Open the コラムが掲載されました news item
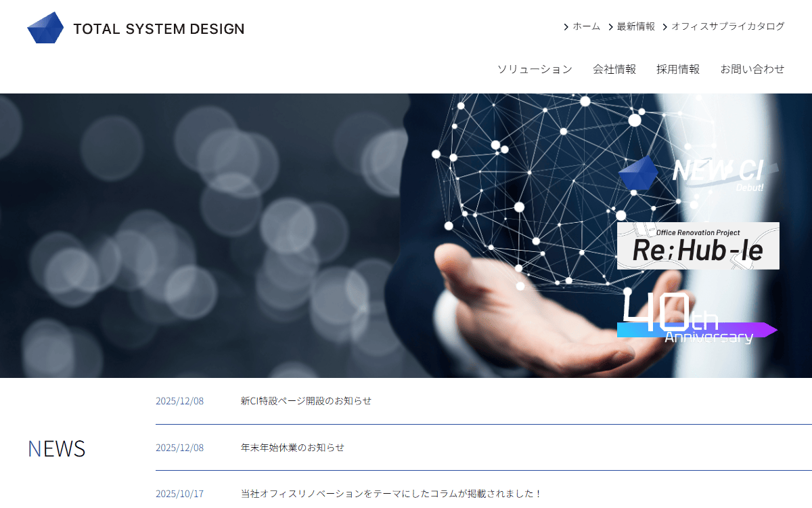This screenshot has height=508, width=812. click(x=391, y=494)
